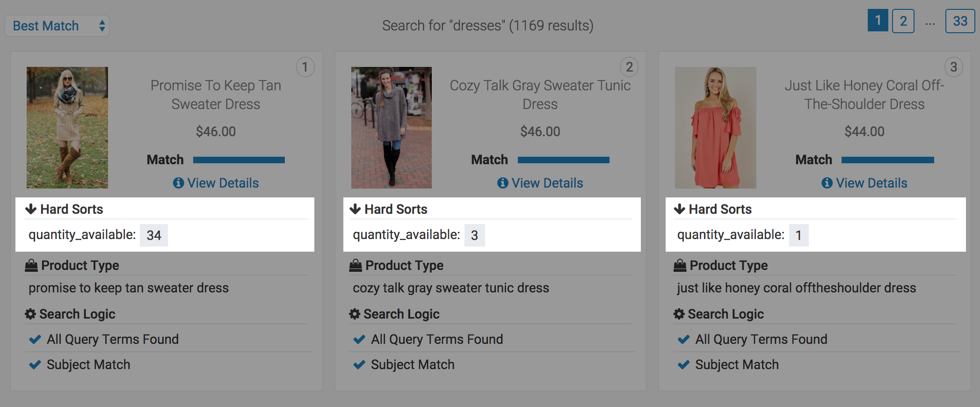980x407 pixels.
Task: Click Subject Match checkmark on second card
Action: pyautogui.click(x=359, y=364)
